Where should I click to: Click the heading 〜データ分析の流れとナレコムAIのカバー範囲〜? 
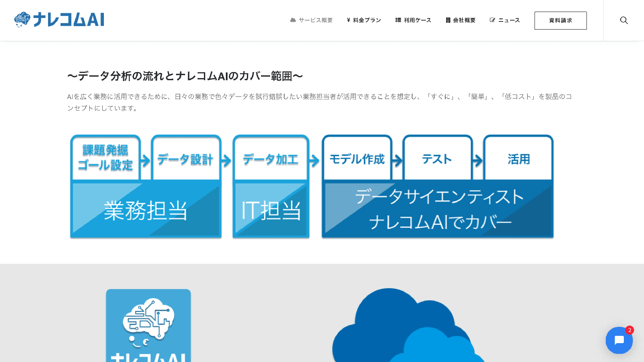[x=185, y=76]
